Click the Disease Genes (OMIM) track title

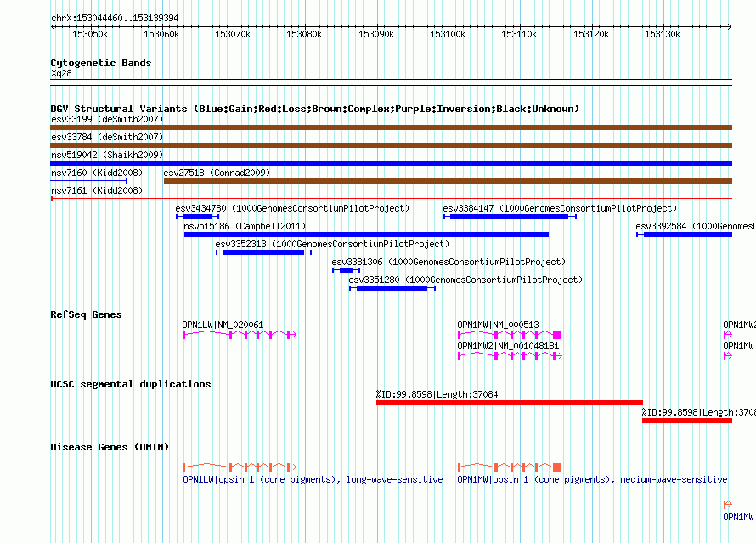tap(110, 447)
